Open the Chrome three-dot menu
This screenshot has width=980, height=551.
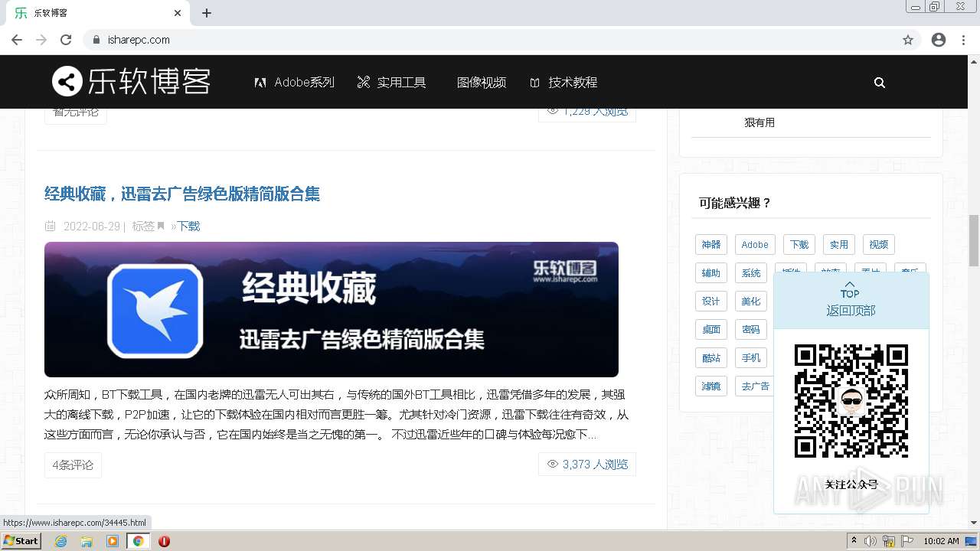click(963, 40)
